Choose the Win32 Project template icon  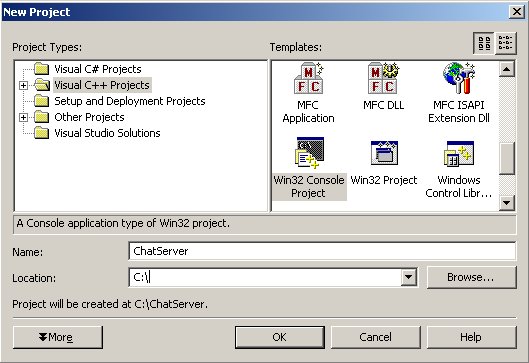click(x=384, y=153)
